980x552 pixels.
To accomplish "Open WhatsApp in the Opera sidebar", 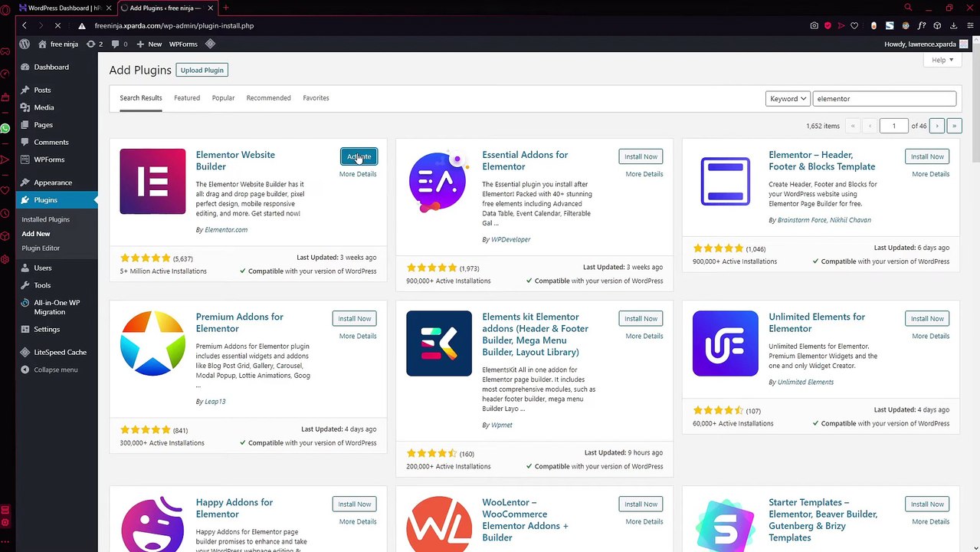I will (5, 128).
